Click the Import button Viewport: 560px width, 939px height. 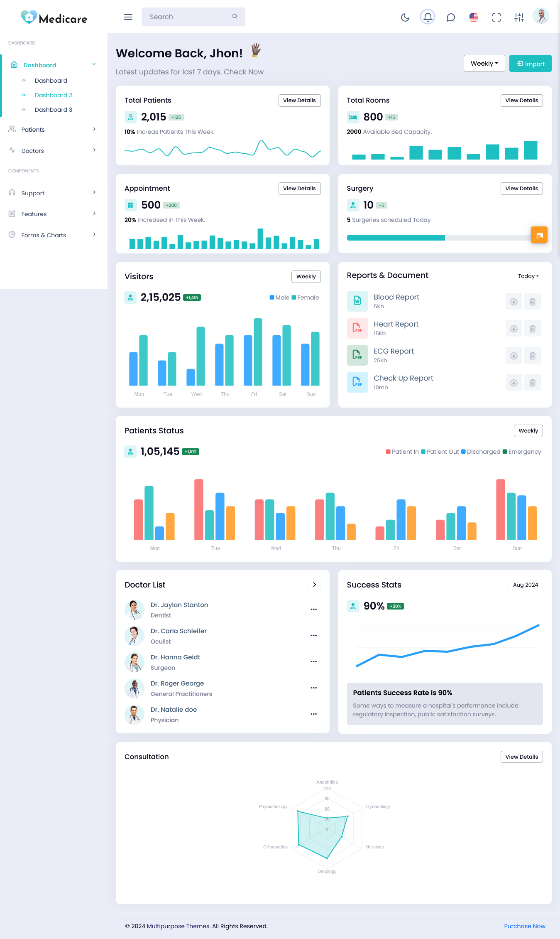pyautogui.click(x=530, y=64)
